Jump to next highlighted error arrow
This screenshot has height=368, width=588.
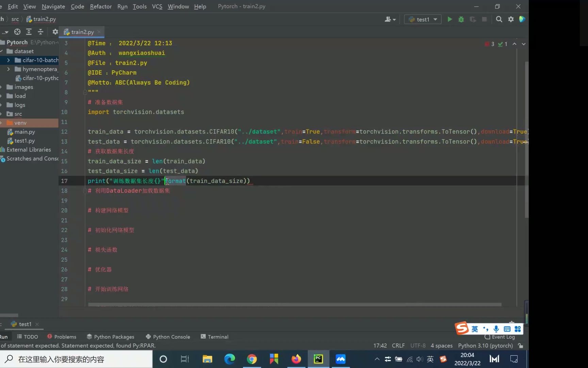pos(523,44)
